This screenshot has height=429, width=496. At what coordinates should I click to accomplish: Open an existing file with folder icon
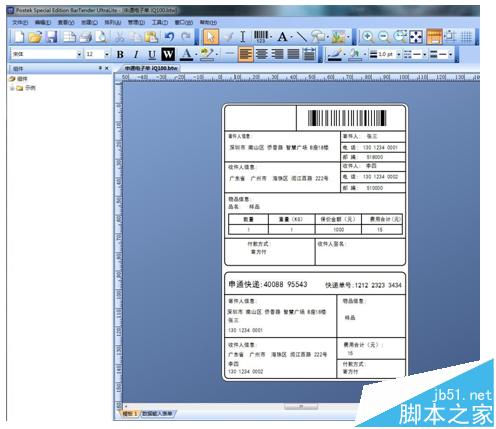(x=35, y=37)
